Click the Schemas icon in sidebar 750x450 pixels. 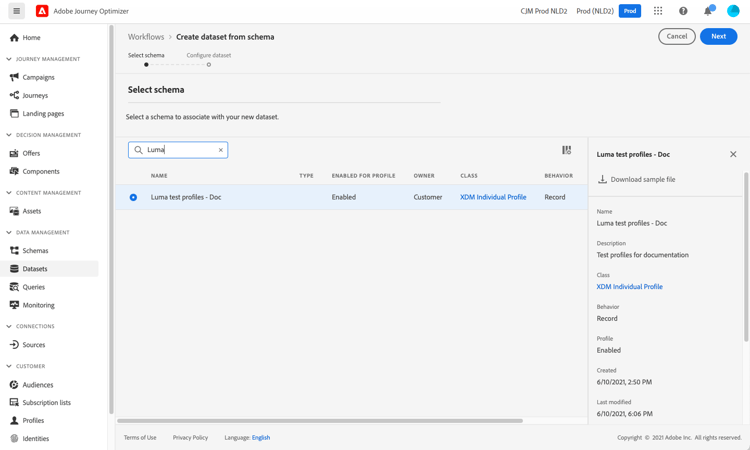point(14,251)
